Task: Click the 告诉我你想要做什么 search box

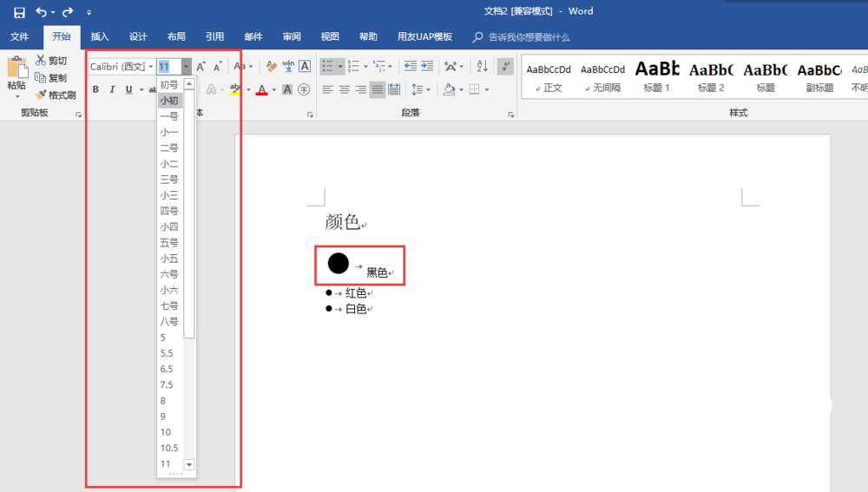Action: (522, 37)
